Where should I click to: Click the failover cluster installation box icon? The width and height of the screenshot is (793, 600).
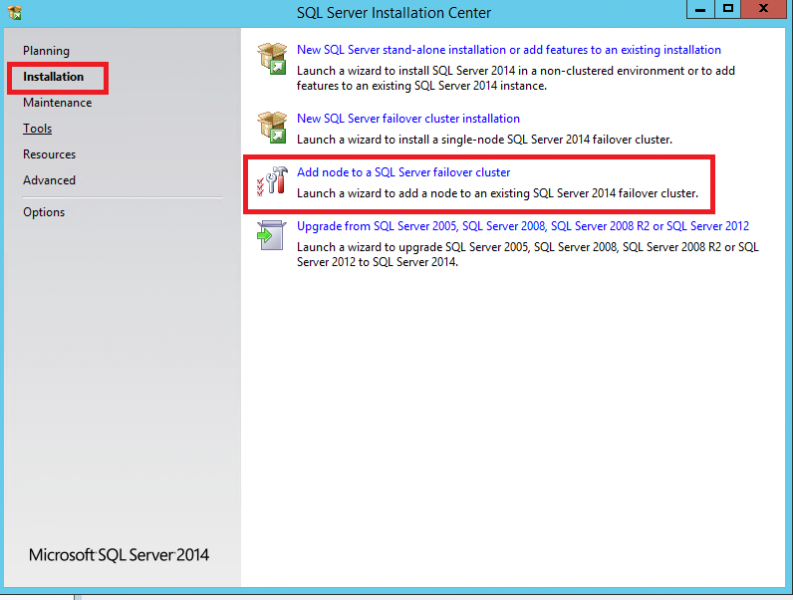[x=272, y=128]
